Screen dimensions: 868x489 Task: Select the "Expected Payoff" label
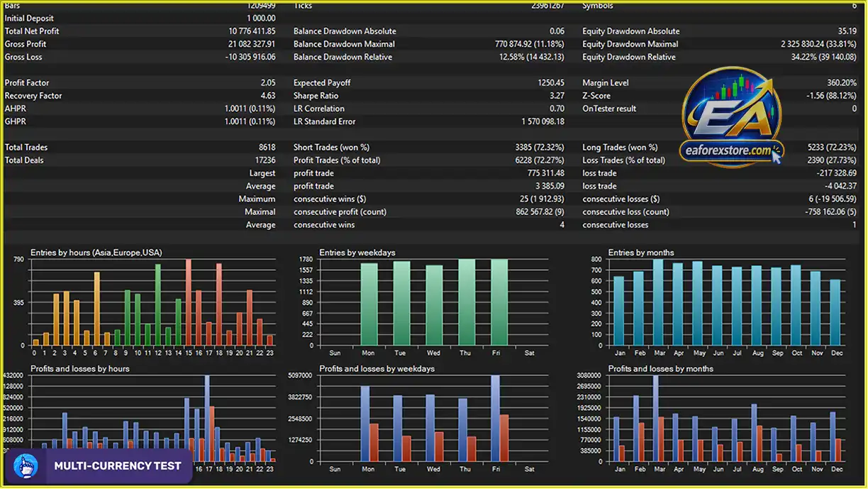click(322, 83)
